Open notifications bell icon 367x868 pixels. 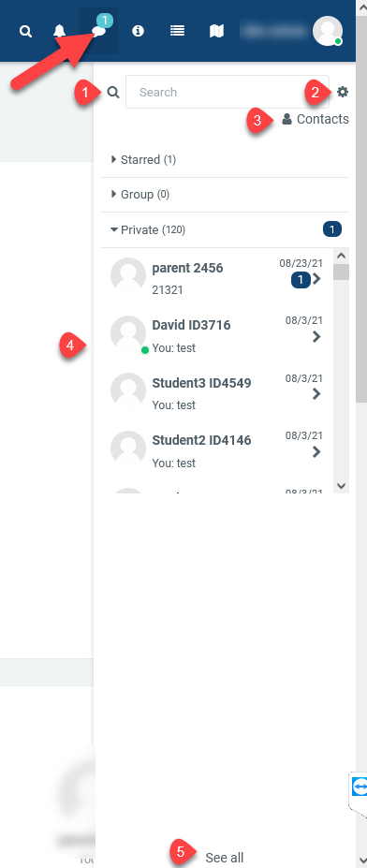[59, 31]
